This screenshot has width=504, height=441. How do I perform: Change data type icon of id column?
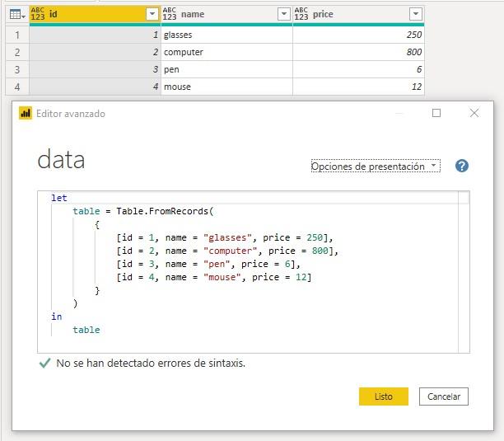coord(38,14)
